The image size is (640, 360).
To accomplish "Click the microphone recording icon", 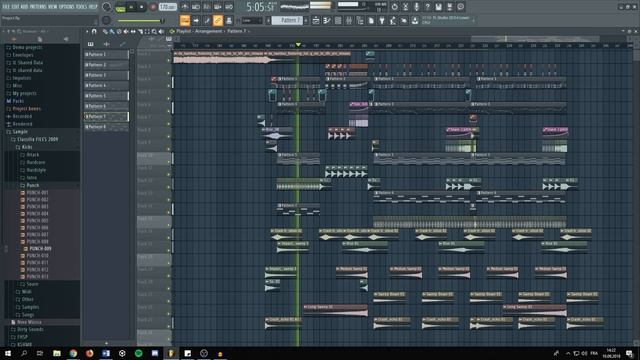I will point(416,7).
